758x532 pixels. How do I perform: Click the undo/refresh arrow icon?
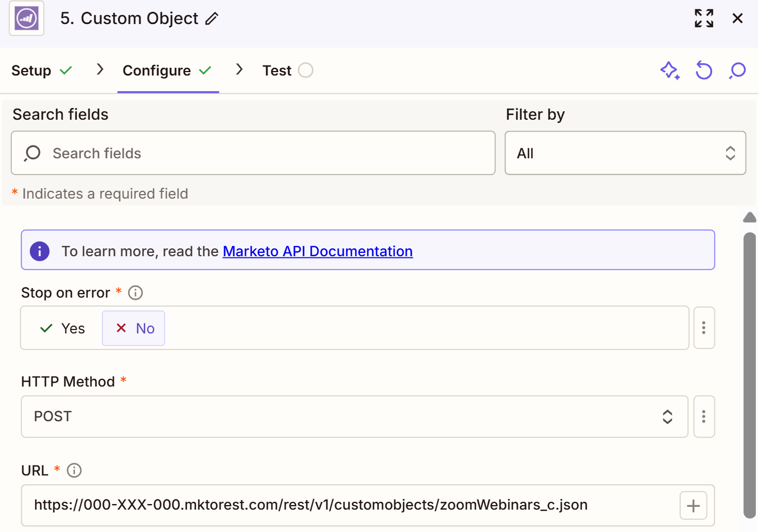(x=704, y=70)
